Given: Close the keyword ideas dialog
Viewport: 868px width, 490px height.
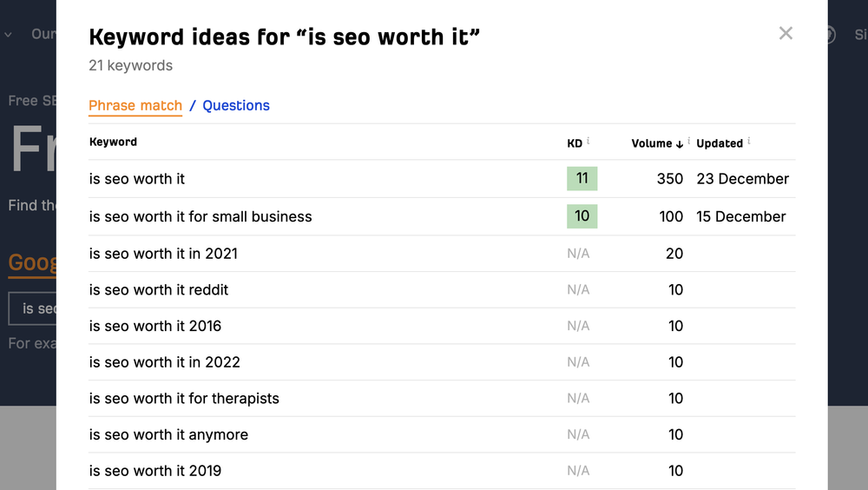Looking at the screenshot, I should [x=786, y=33].
